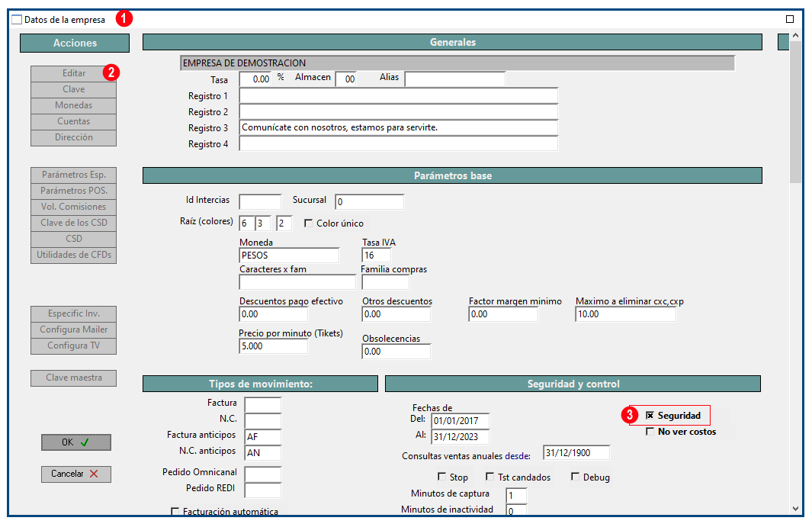The image size is (812, 524).
Task: Click the maximize square in the title bar
Action: coord(789,19)
